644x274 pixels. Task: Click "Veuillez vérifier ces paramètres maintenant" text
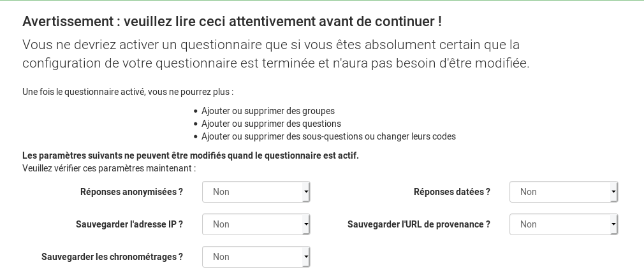[x=109, y=168]
